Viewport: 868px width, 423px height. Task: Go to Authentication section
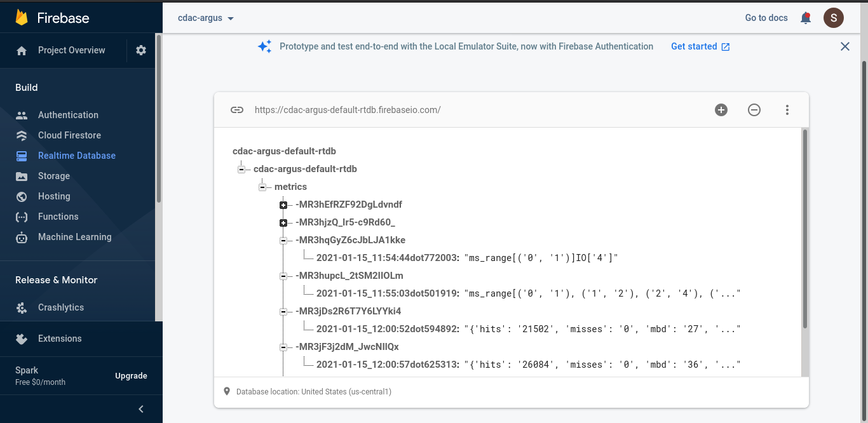pyautogui.click(x=68, y=115)
